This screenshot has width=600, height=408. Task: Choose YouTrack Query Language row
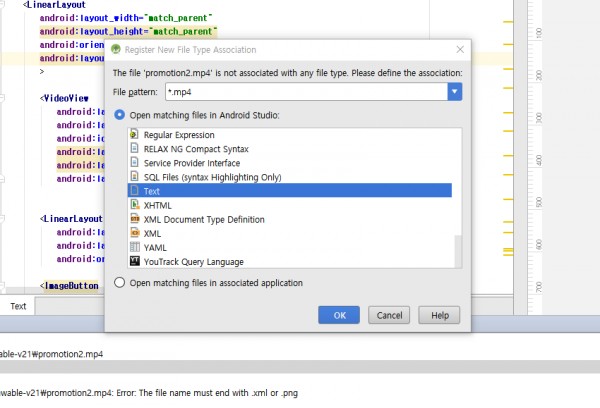tap(290, 261)
